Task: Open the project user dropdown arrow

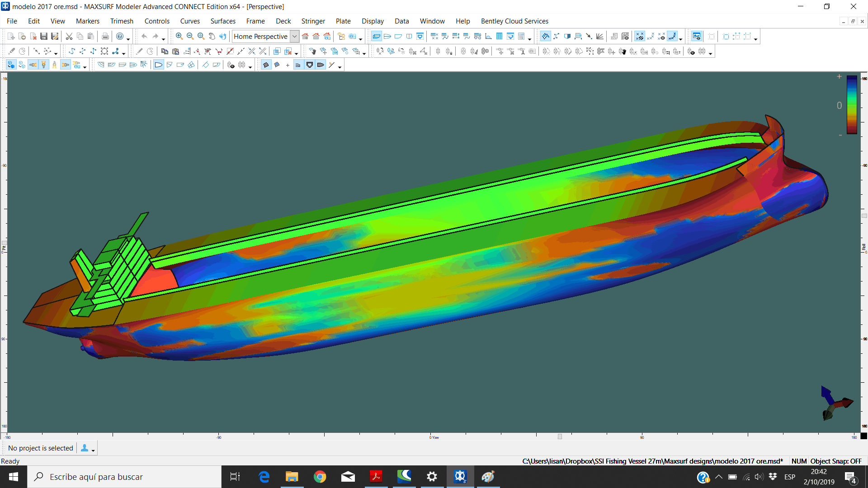Action: (93, 450)
